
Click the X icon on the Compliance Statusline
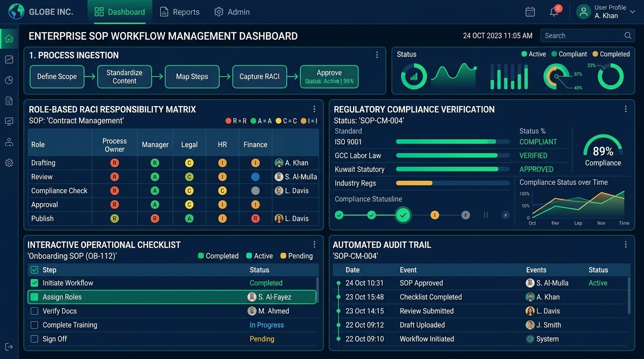[505, 215]
